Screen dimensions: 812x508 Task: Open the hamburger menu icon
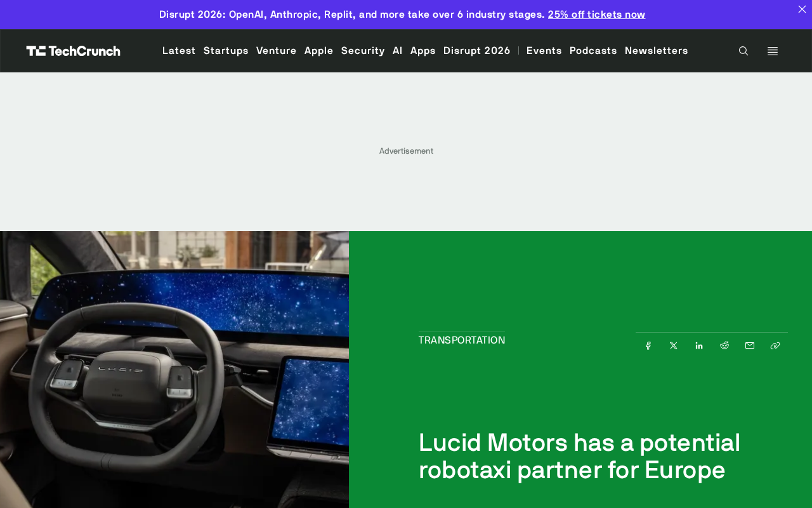tap(773, 51)
